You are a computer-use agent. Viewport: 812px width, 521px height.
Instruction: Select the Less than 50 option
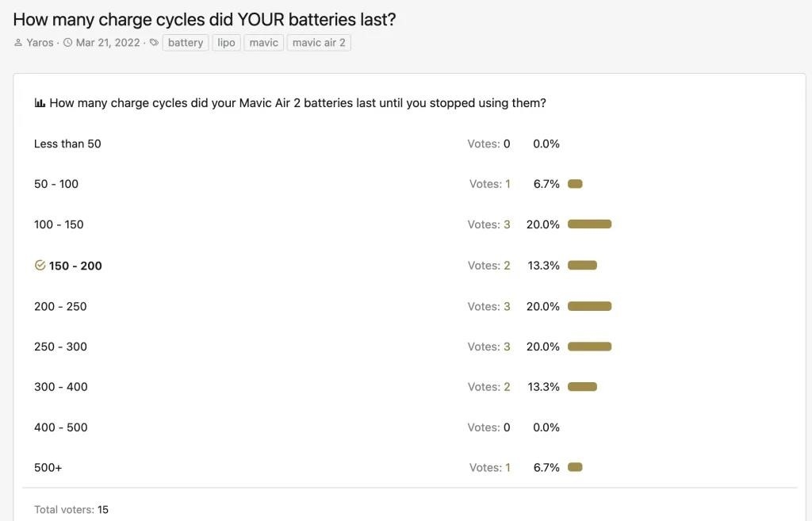pyautogui.click(x=67, y=144)
